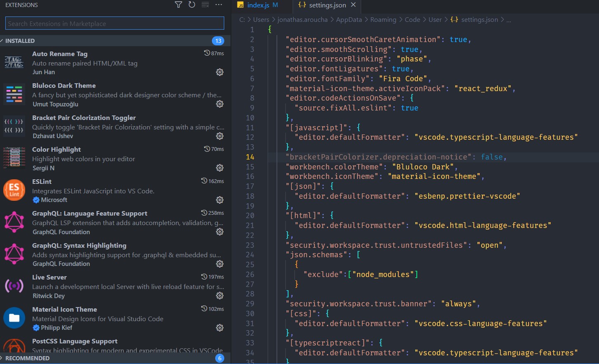This screenshot has width=599, height=364.
Task: Open the PostCSS Language Support extension
Action: click(115, 345)
